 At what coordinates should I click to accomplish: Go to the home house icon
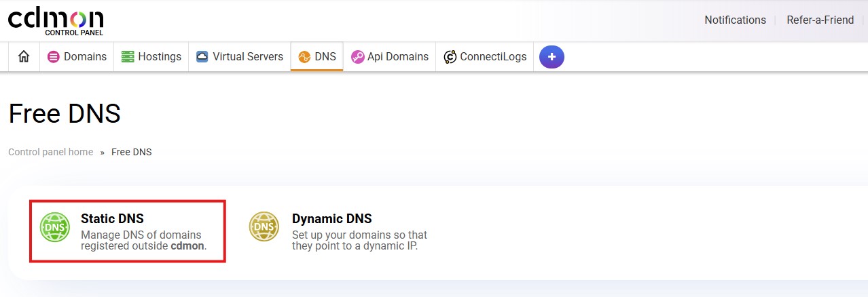pos(24,57)
